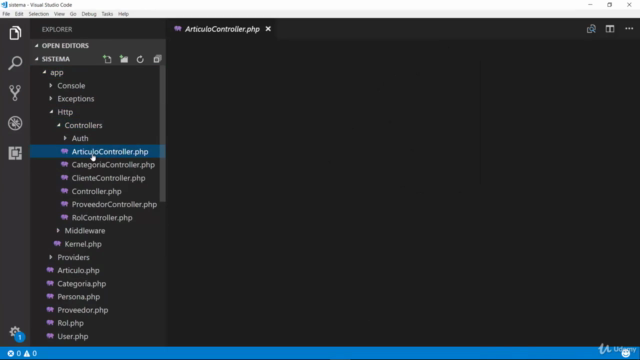
Task: Open the Debug menu
Action: [x=89, y=14]
